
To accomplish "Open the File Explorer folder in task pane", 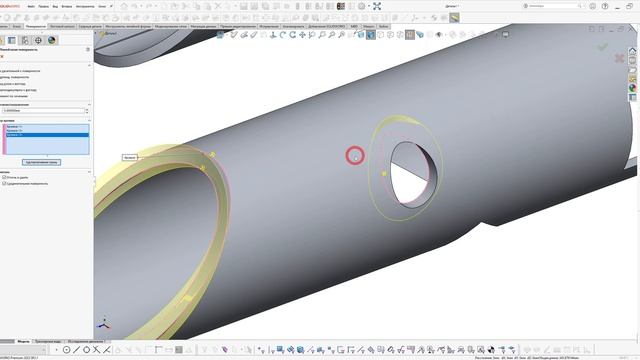I will pos(632,70).
